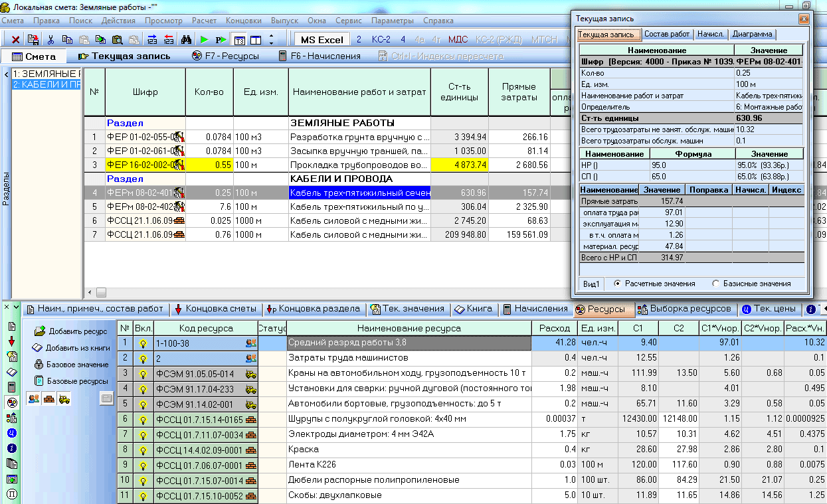
Task: Click the labor resources filter icon
Action: coord(33,398)
